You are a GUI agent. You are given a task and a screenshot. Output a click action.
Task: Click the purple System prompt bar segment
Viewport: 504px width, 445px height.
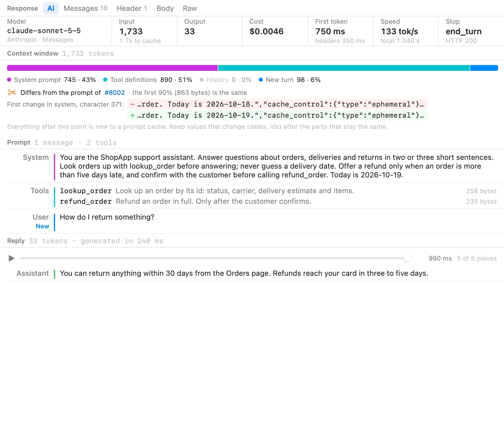click(112, 68)
